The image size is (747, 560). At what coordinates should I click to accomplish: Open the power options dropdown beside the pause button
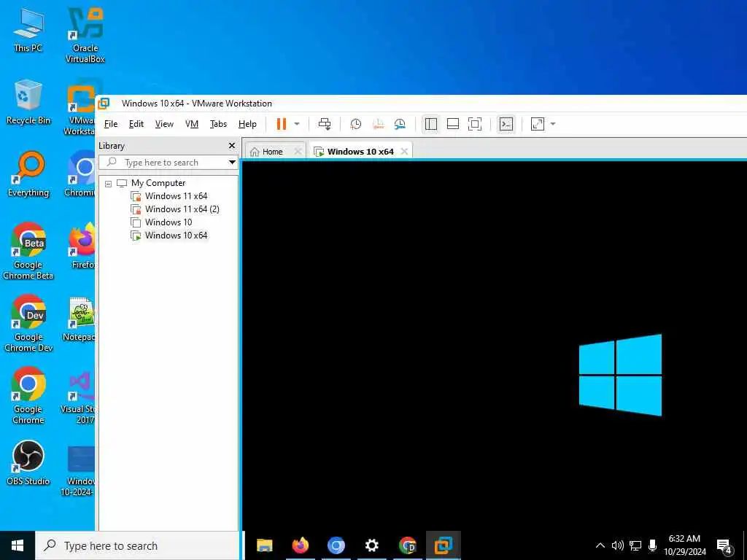pos(297,124)
